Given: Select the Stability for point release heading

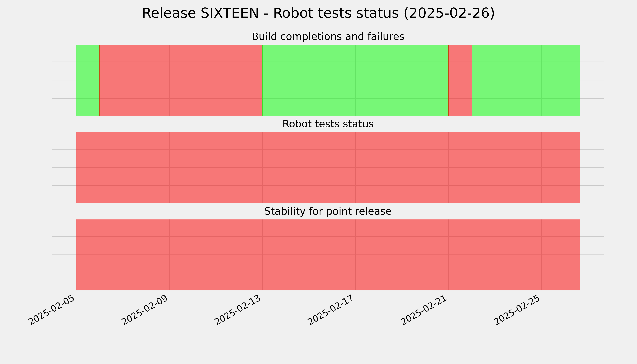Looking at the screenshot, I should (x=328, y=212).
